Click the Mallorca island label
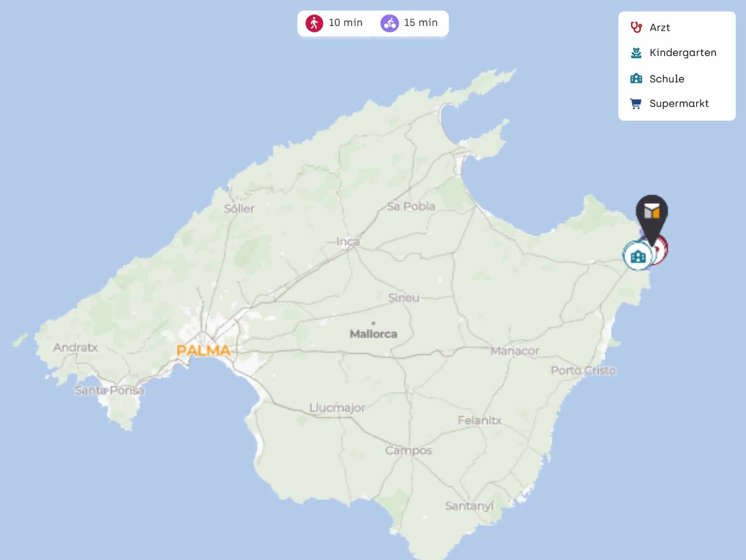Image resolution: width=746 pixels, height=560 pixels. (373, 334)
